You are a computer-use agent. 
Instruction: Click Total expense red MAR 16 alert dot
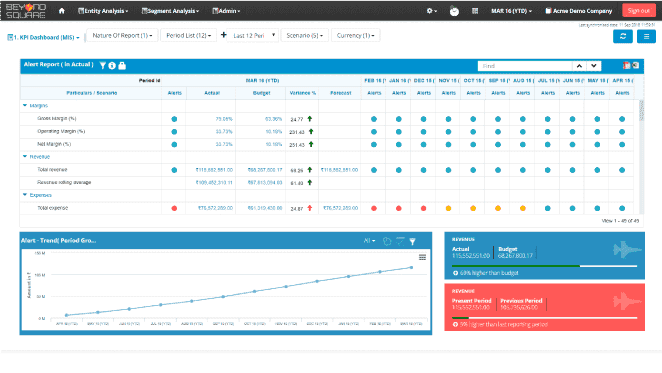tap(174, 208)
